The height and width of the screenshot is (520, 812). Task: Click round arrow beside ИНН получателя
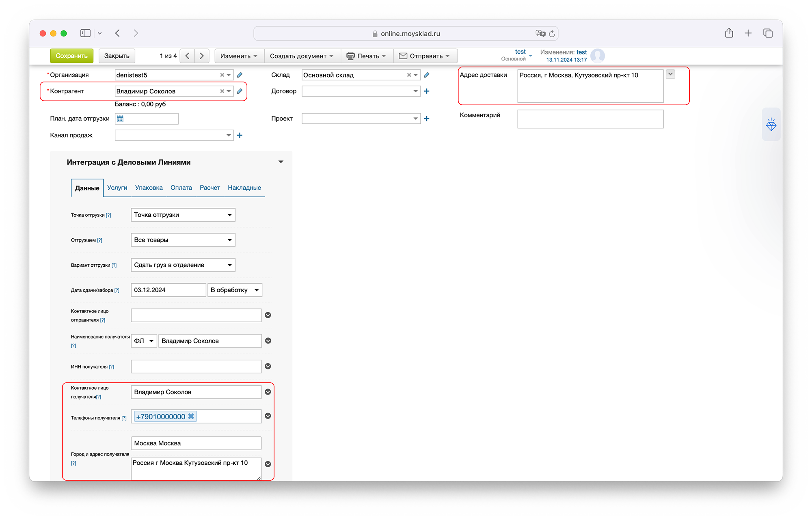coord(268,366)
